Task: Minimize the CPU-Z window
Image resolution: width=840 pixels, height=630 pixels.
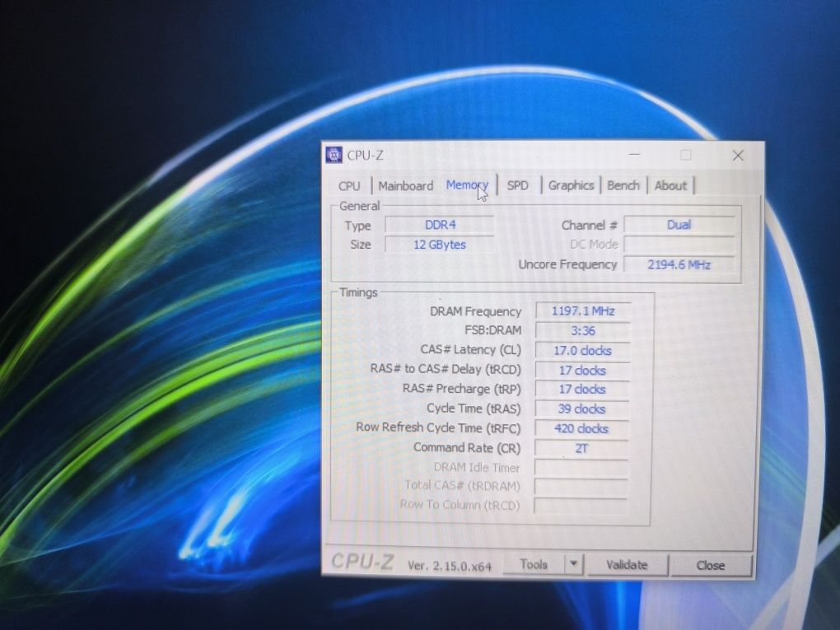Action: click(634, 155)
